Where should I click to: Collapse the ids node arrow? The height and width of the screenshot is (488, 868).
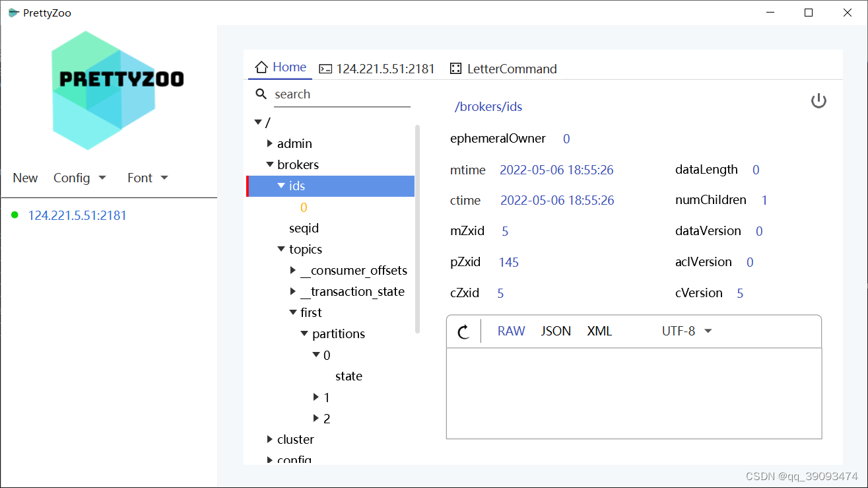coord(281,186)
